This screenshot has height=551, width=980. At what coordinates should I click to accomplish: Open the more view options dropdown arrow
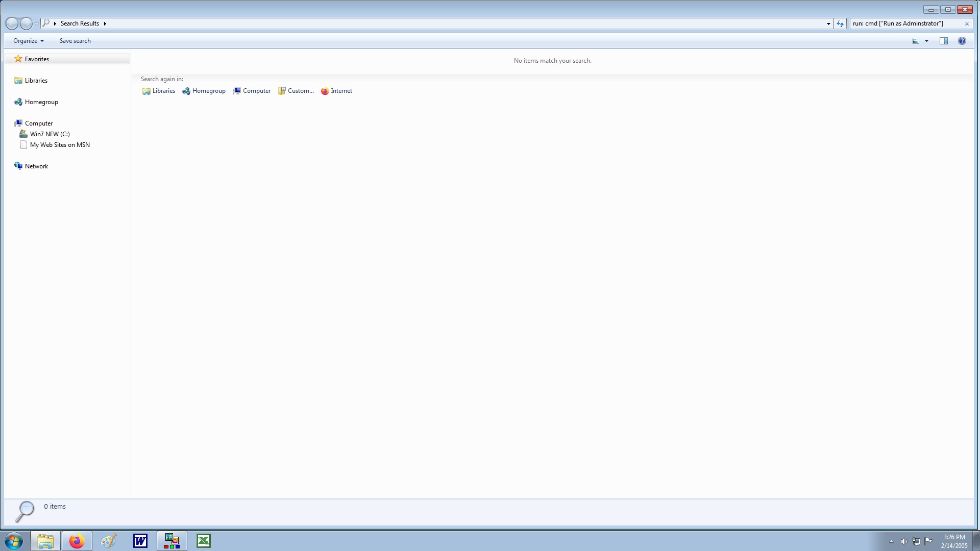[926, 41]
